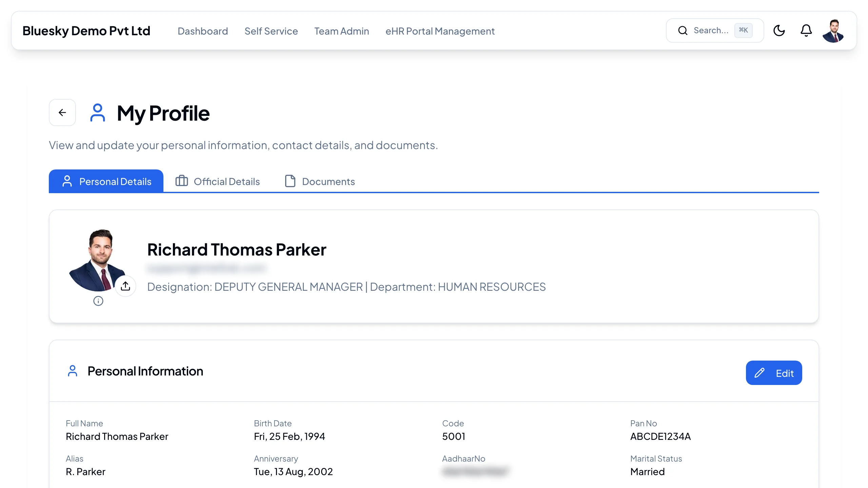The width and height of the screenshot is (868, 488).
Task: Click the briefcase icon on Official Details
Action: [181, 181]
